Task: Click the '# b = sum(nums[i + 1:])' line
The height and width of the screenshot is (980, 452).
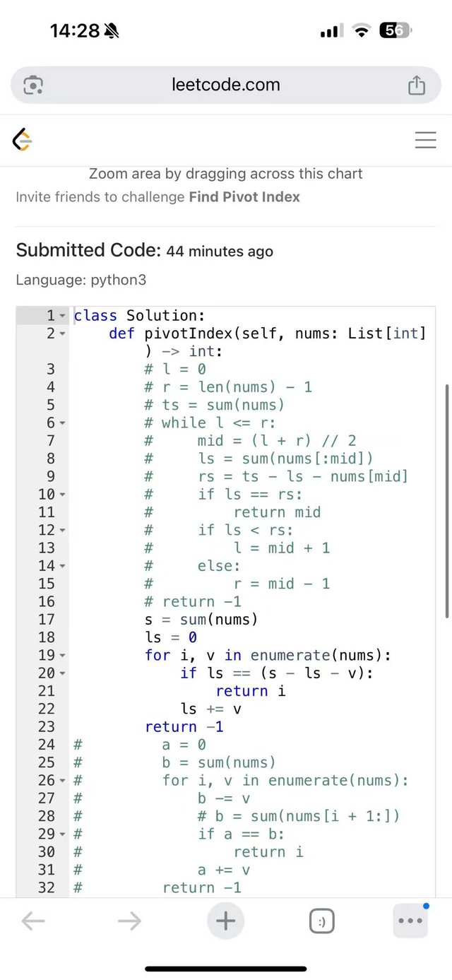Action: pos(299,816)
